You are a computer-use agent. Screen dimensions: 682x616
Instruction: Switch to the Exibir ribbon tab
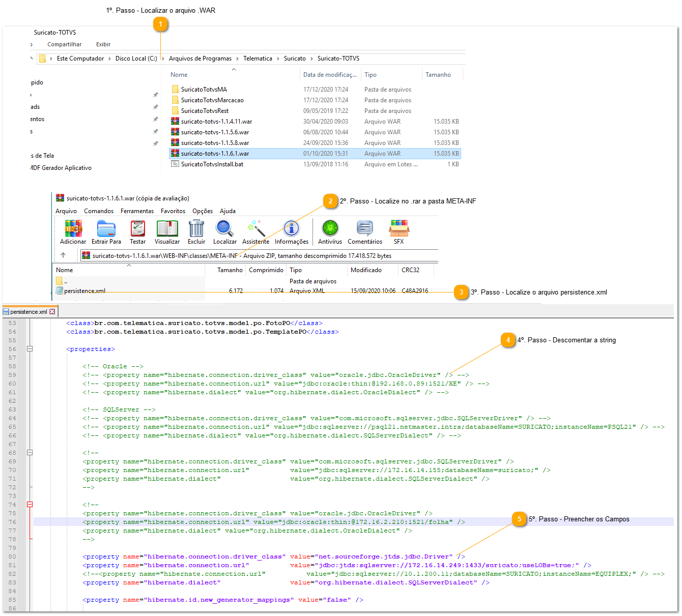pos(103,44)
